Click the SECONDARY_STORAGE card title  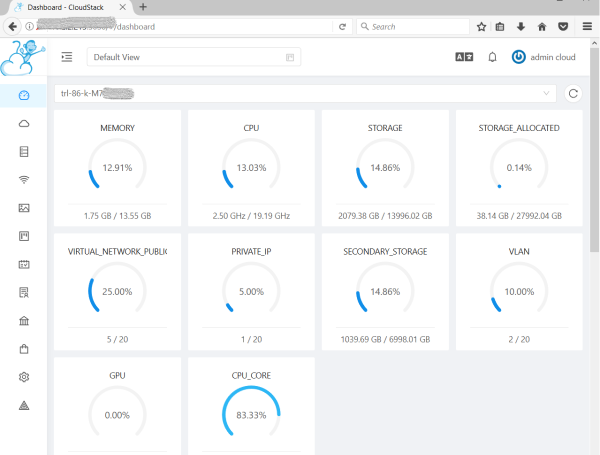click(385, 251)
